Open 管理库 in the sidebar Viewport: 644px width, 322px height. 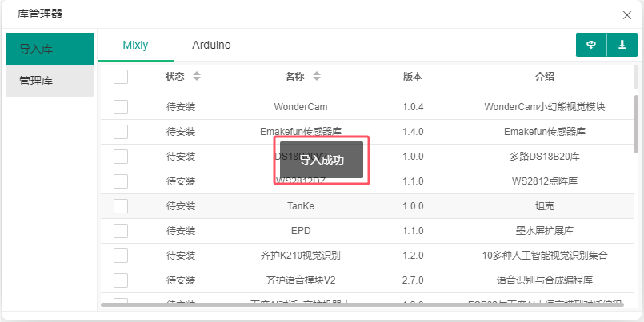(x=50, y=81)
